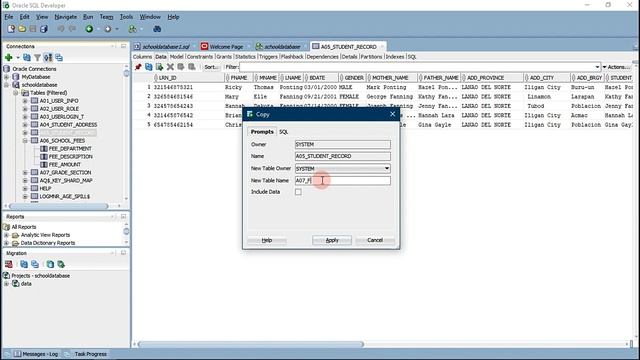The image size is (640, 360).
Task: Open the Team menu
Action: 106,17
